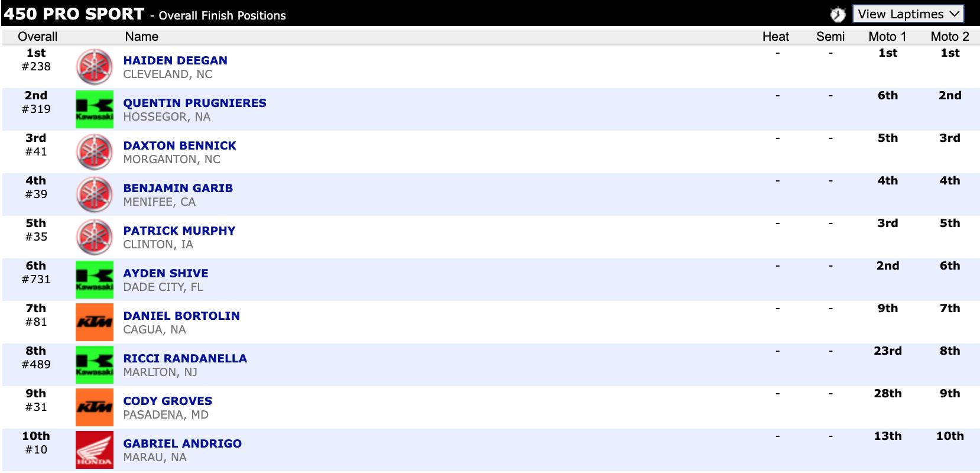Click Gabriel Andrigo's Honda logo

pyautogui.click(x=94, y=450)
